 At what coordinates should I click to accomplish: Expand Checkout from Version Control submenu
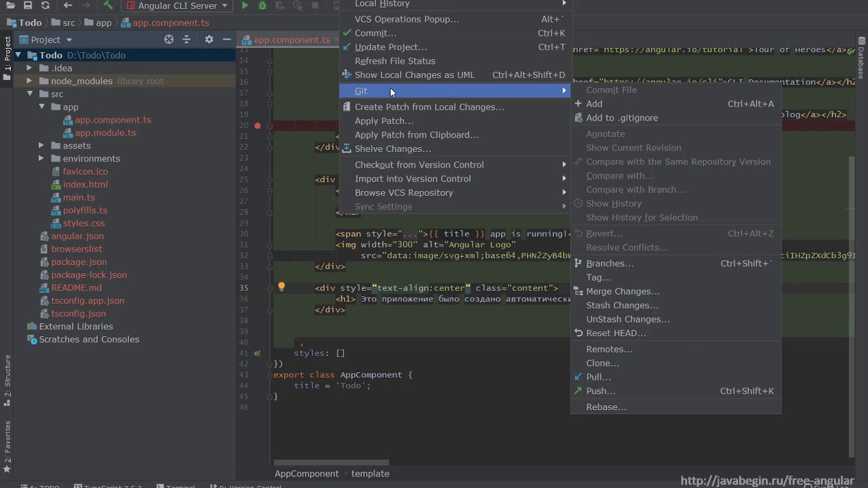pyautogui.click(x=455, y=165)
